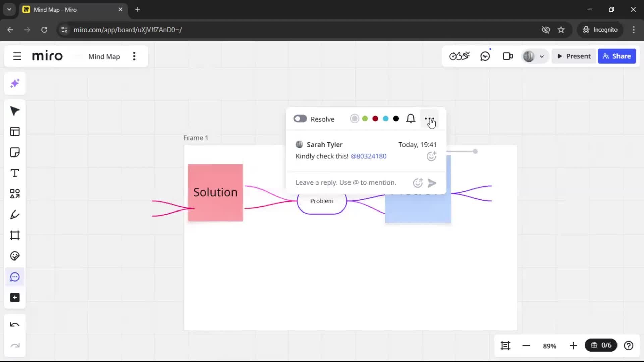644x362 pixels.
Task: Click the browser address bar URL
Action: [x=128, y=29]
